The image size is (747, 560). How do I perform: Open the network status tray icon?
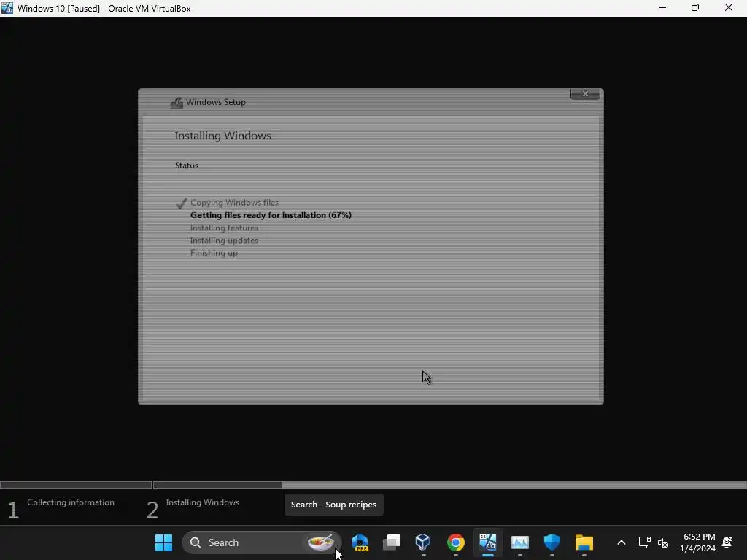(644, 542)
